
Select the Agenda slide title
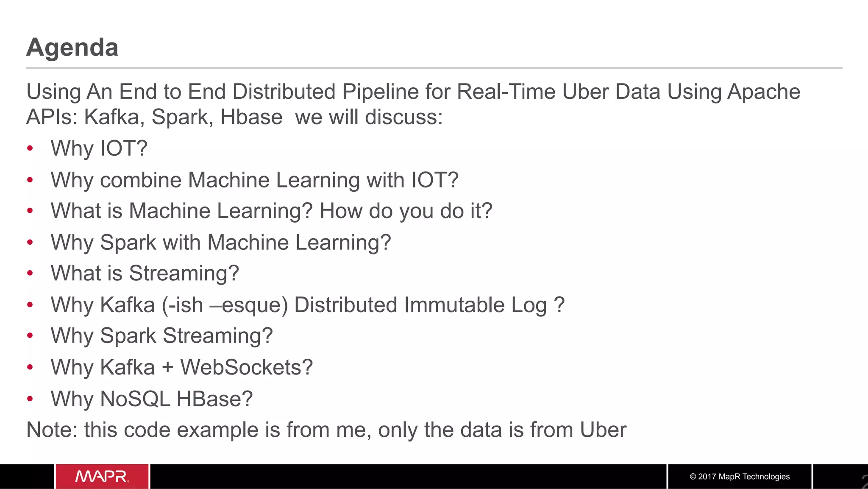pyautogui.click(x=72, y=47)
